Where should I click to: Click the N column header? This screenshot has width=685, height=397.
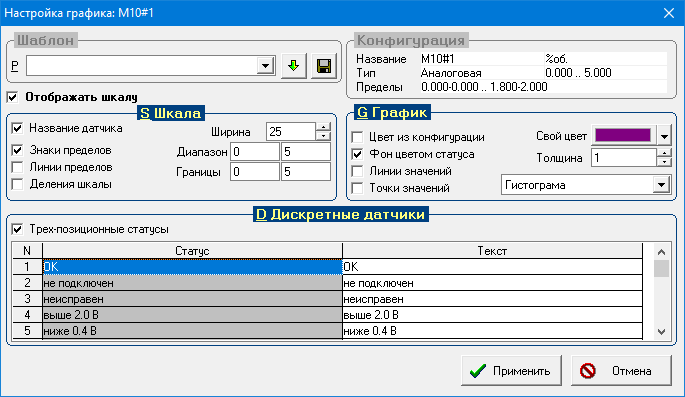[x=27, y=251]
